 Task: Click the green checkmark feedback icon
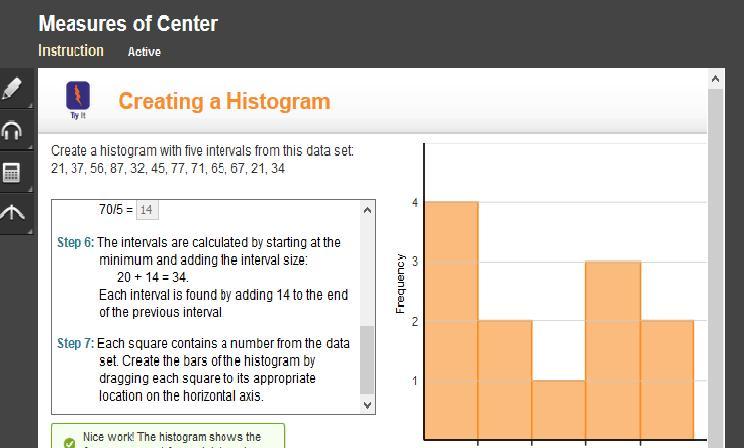[69, 443]
